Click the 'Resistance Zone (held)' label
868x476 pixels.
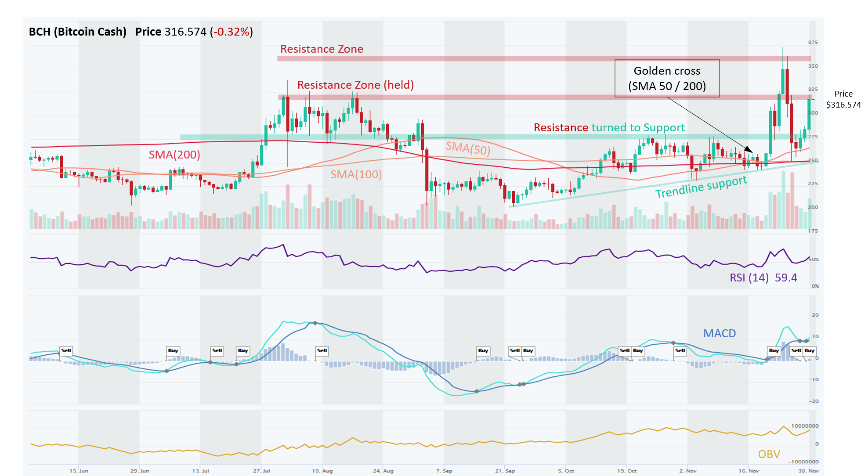coord(355,85)
